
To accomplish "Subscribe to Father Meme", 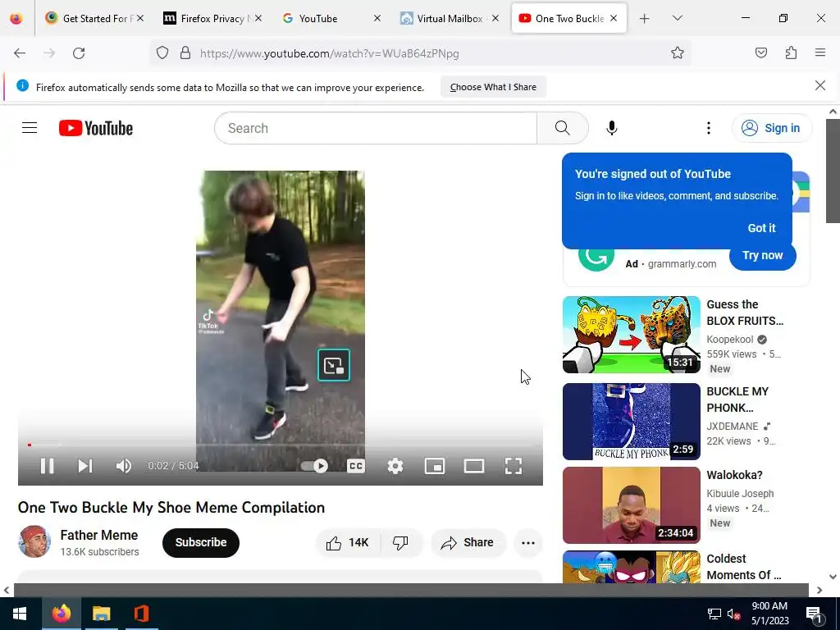I will tap(201, 543).
